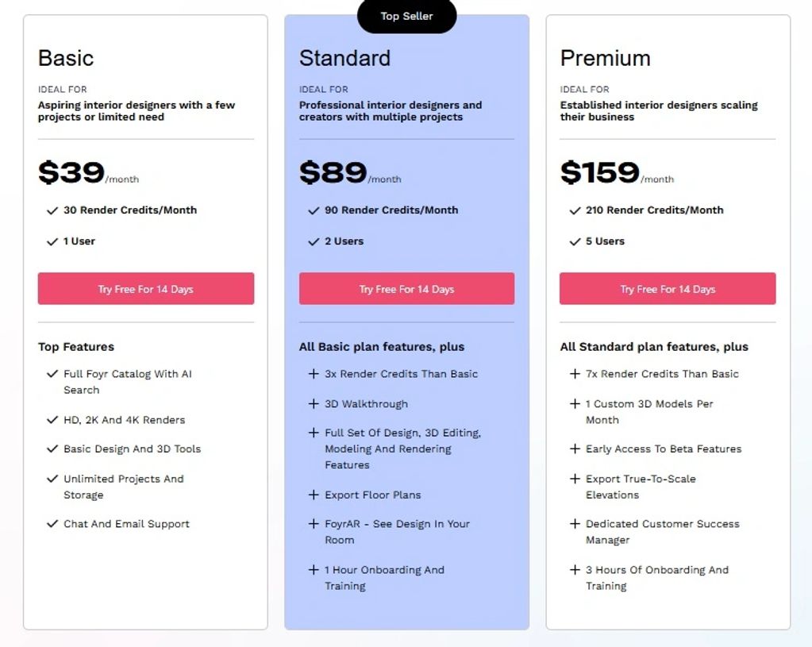Screen dimensions: 812x647
Task: Click plus icon beside 3x Render Credits Than Basic
Action: [x=314, y=374]
